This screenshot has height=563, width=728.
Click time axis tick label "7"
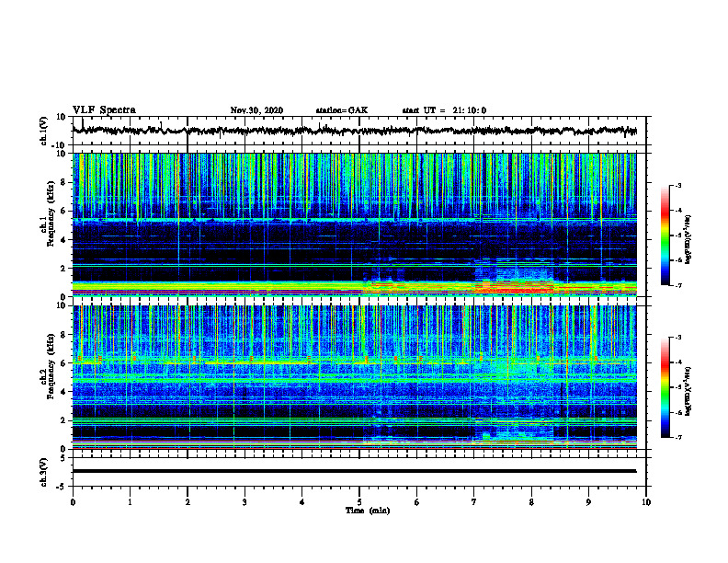[474, 502]
